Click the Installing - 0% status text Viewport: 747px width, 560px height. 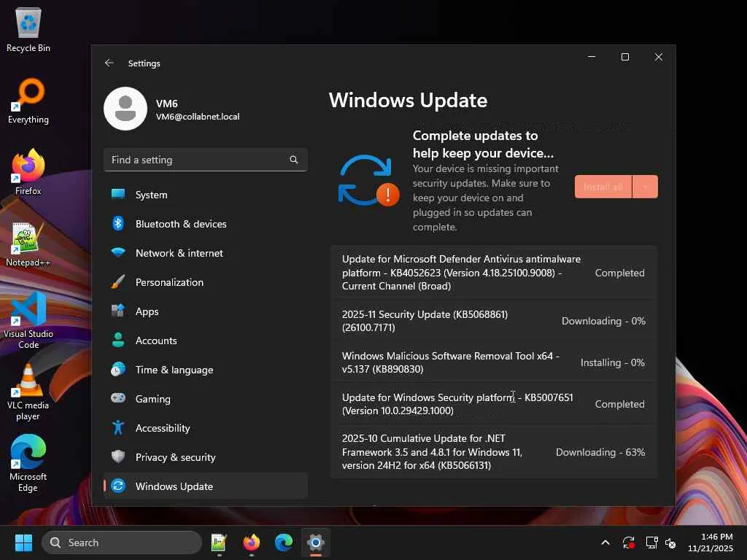point(613,362)
